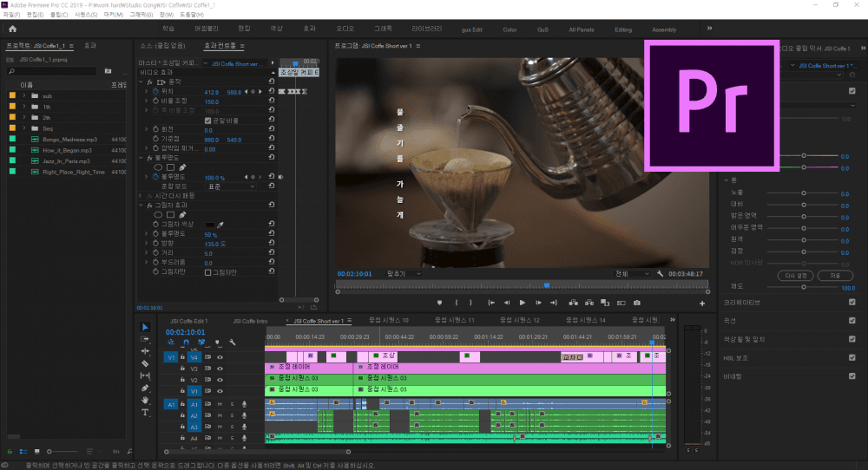Click the 채도 slider handle
Screen dimensions: 868x470
804,287
